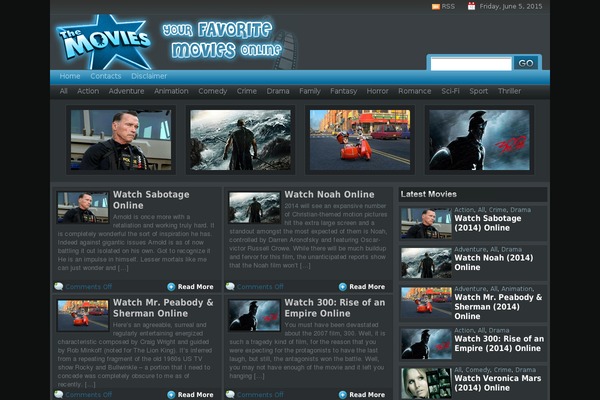Open the RSS link text

448,7
